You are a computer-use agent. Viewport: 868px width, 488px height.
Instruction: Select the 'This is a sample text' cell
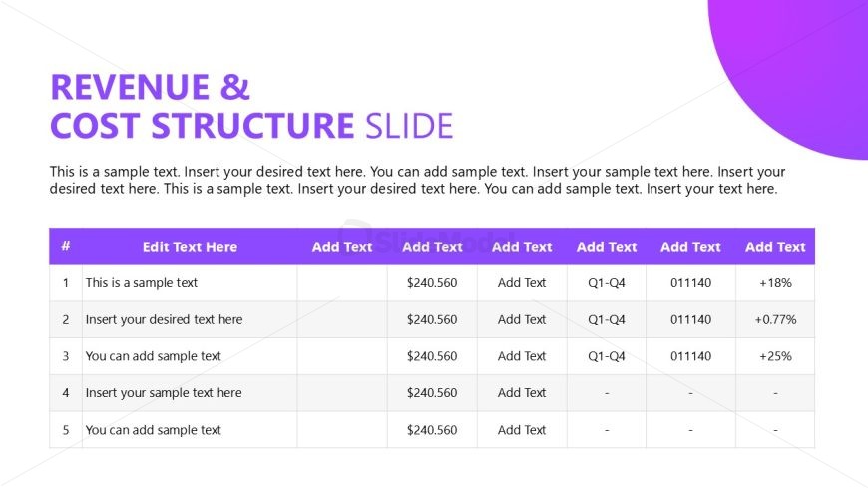coord(142,283)
